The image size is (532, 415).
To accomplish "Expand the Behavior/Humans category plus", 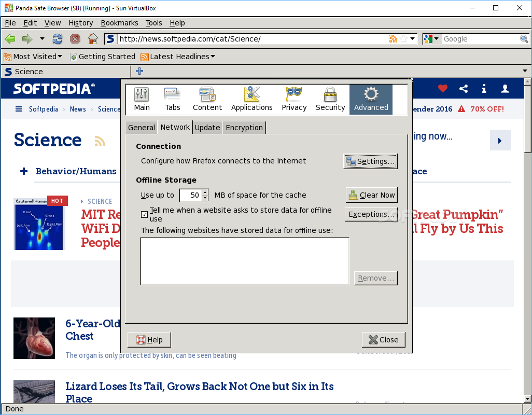I will coord(24,171).
